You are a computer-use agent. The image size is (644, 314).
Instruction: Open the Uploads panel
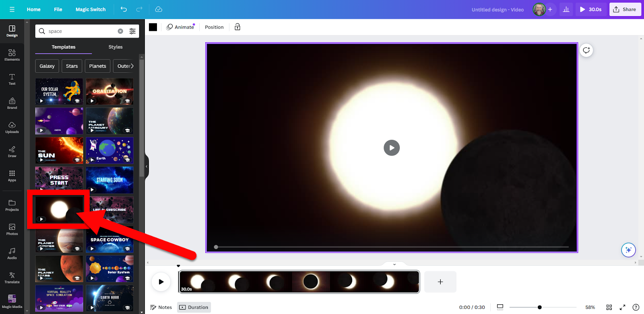coord(12,127)
